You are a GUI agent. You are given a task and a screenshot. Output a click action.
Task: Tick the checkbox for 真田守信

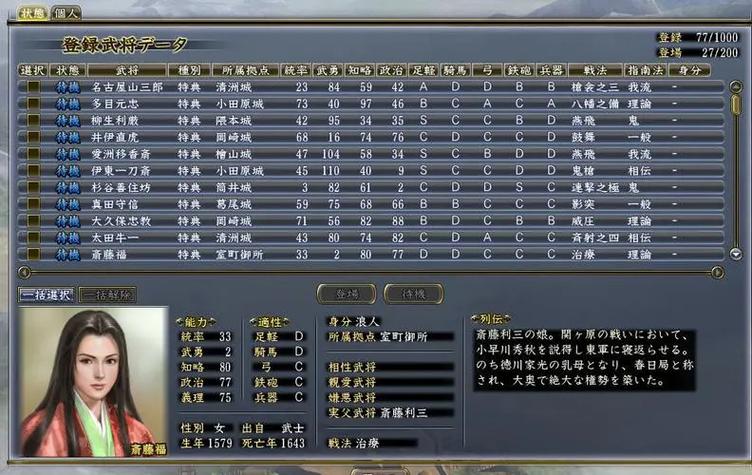[x=33, y=204]
